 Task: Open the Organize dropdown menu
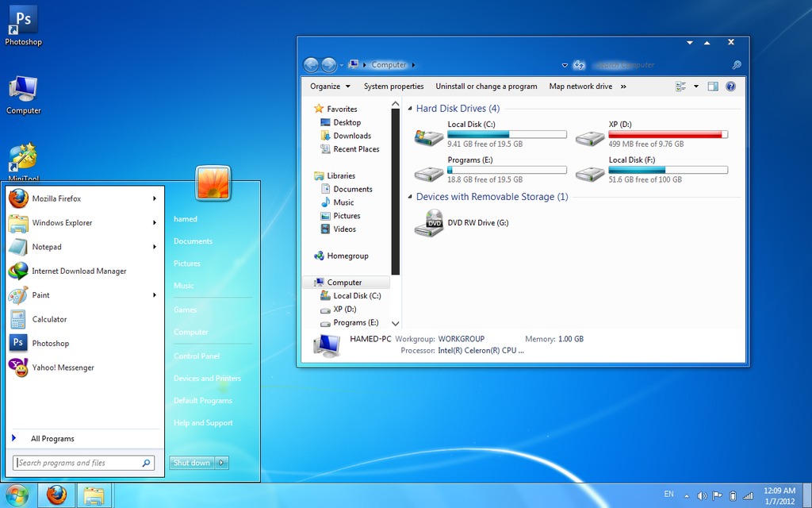(330, 87)
